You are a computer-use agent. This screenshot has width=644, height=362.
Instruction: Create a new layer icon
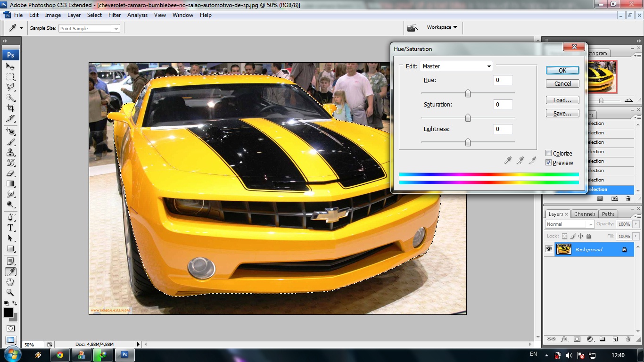(615, 339)
